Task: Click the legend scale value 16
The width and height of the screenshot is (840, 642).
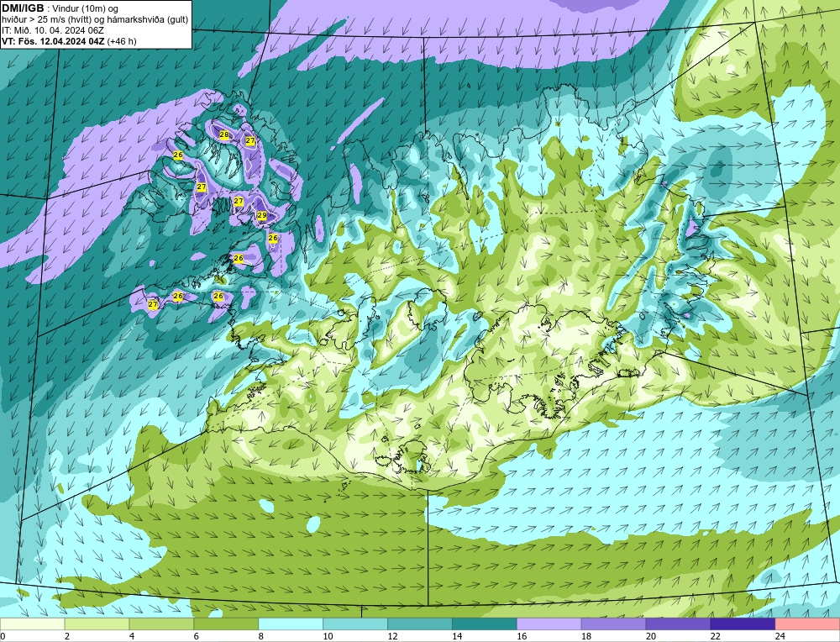Action: point(522,636)
